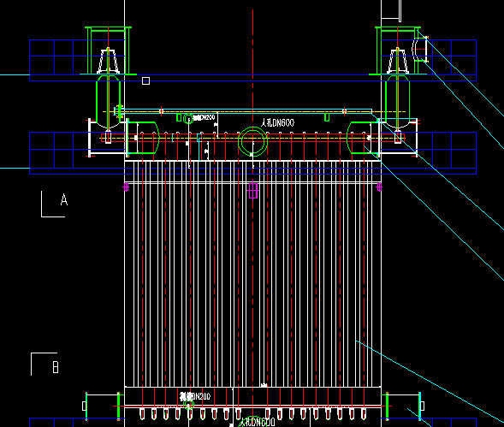The width and height of the screenshot is (504, 427).
Task: Pick the large green manhole circle in the upper header
Action: [x=253, y=141]
